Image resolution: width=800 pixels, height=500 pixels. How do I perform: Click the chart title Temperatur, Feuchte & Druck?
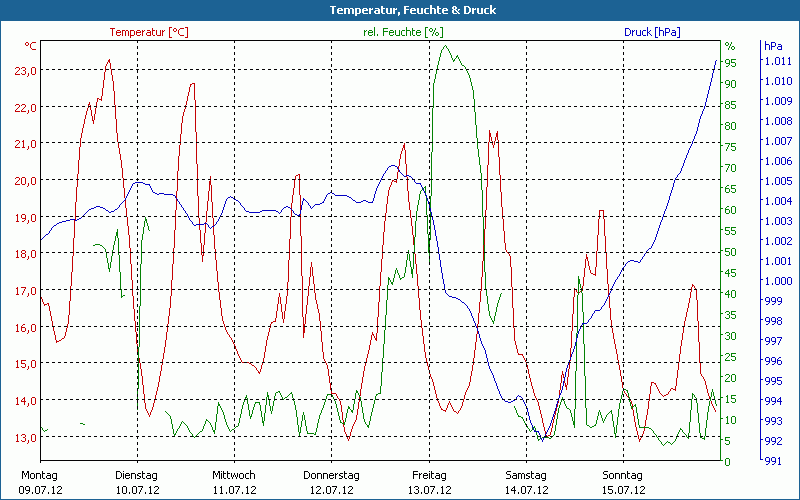coord(399,10)
